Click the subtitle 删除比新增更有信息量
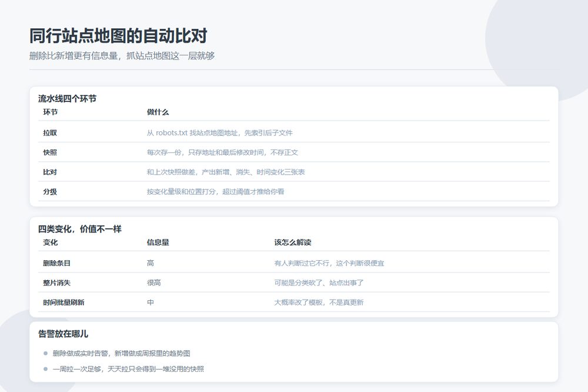 click(x=74, y=56)
